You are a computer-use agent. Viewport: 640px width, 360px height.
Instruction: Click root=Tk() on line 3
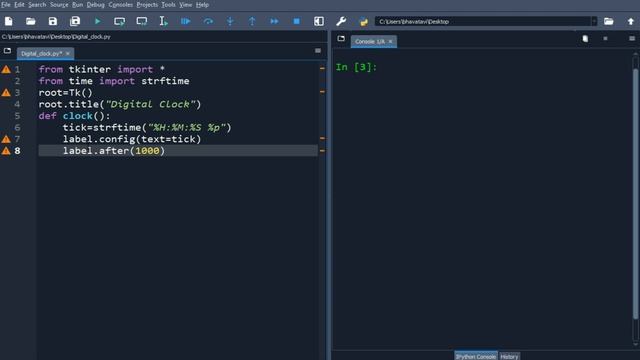click(x=66, y=93)
